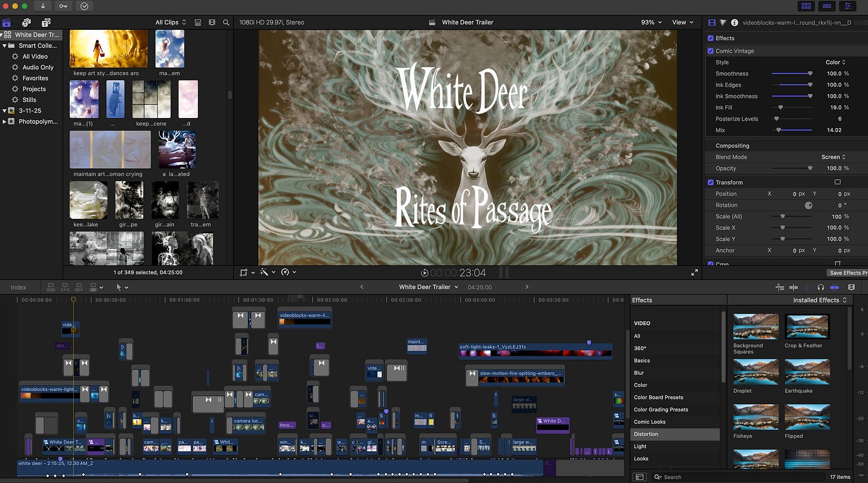The height and width of the screenshot is (483, 868).
Task: Open the Color inspector triangle icon
Action: coord(723,23)
